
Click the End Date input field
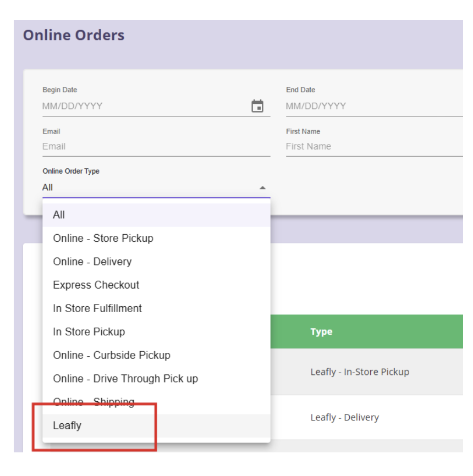tap(373, 106)
